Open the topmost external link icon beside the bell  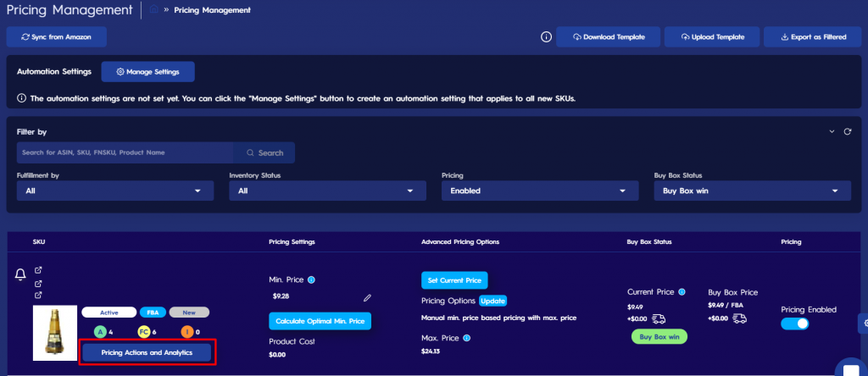[x=38, y=270]
